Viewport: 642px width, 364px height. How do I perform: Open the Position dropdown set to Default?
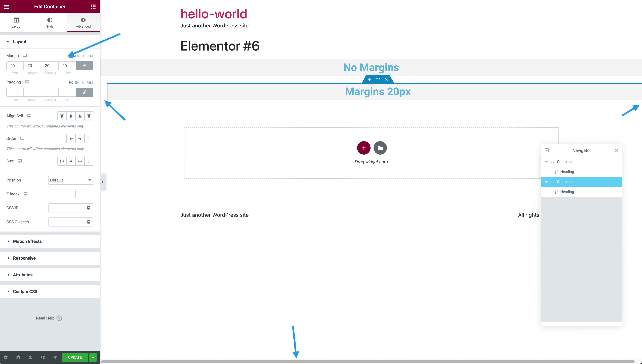(71, 180)
